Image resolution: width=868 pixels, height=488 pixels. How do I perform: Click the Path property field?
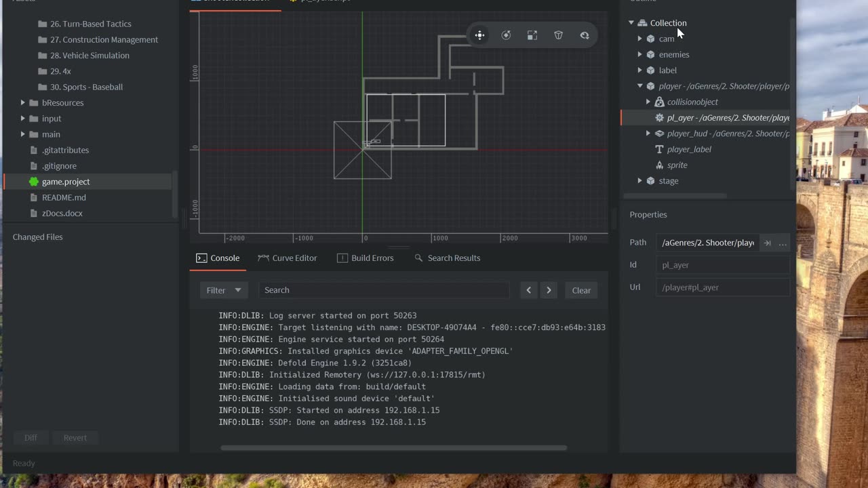pos(707,243)
